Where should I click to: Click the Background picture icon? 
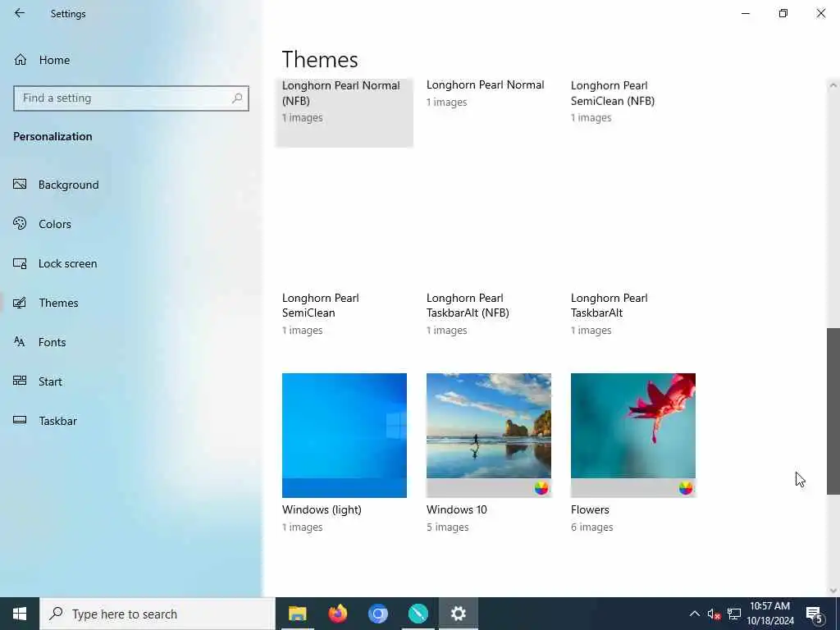pos(20,185)
